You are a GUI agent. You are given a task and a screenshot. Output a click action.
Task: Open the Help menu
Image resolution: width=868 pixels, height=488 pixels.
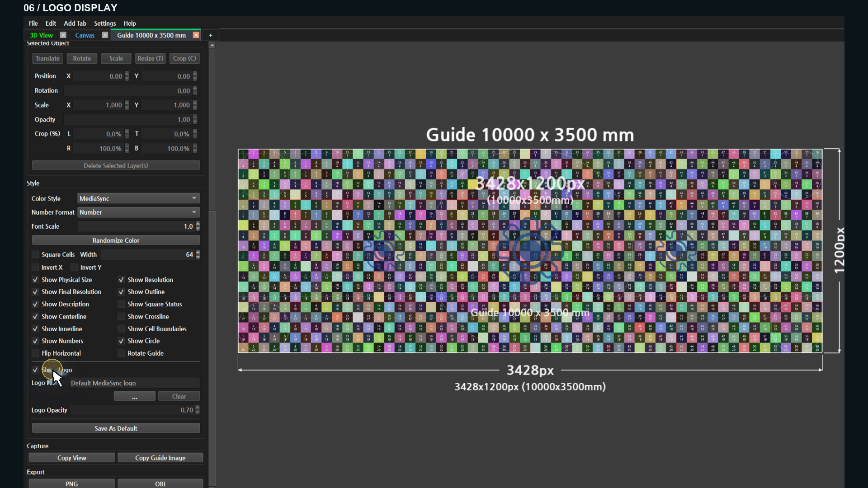[130, 23]
